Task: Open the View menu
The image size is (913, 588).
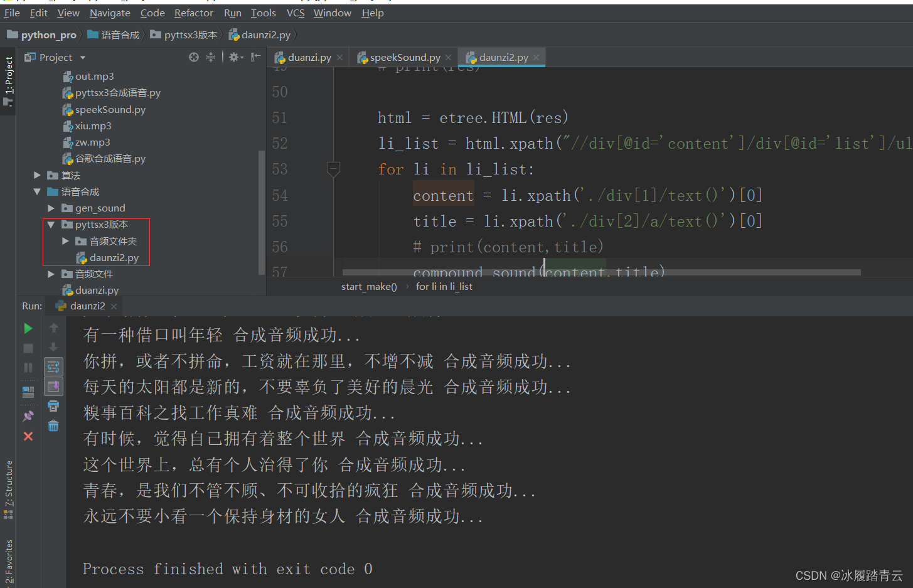Action: (x=68, y=13)
